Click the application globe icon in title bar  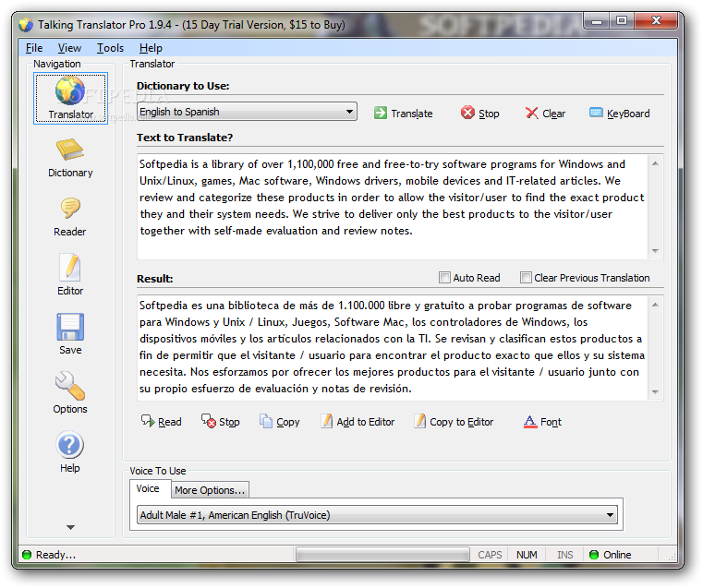click(x=26, y=25)
